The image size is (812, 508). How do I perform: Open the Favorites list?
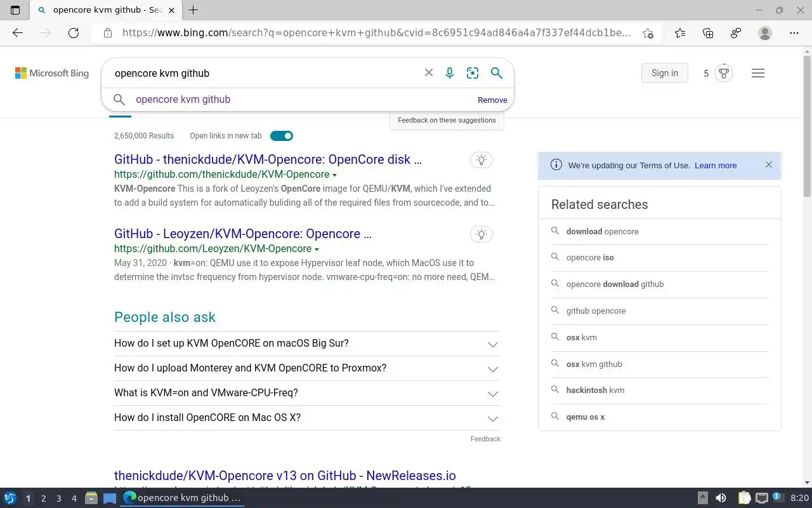pos(680,33)
